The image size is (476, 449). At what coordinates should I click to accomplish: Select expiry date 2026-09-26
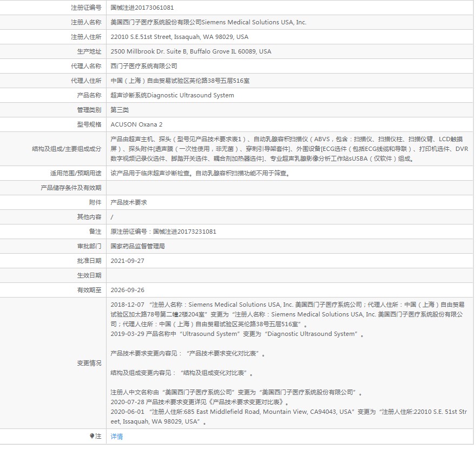tap(128, 289)
